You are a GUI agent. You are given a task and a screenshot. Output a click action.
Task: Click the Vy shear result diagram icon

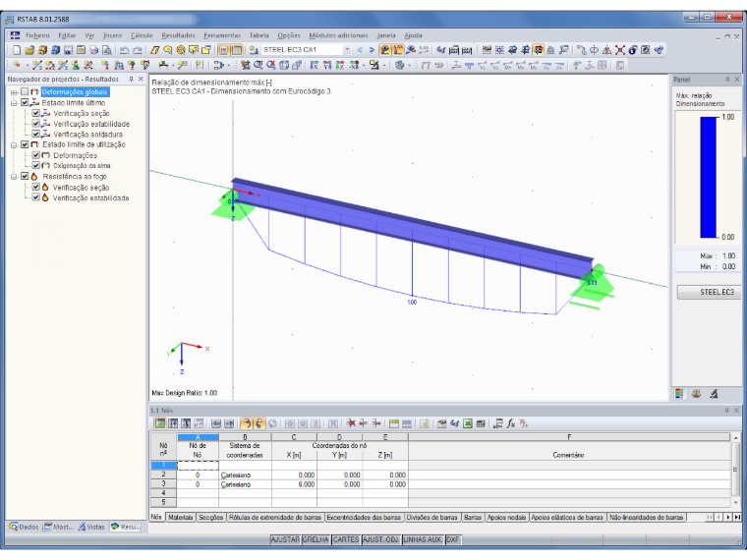point(483,65)
